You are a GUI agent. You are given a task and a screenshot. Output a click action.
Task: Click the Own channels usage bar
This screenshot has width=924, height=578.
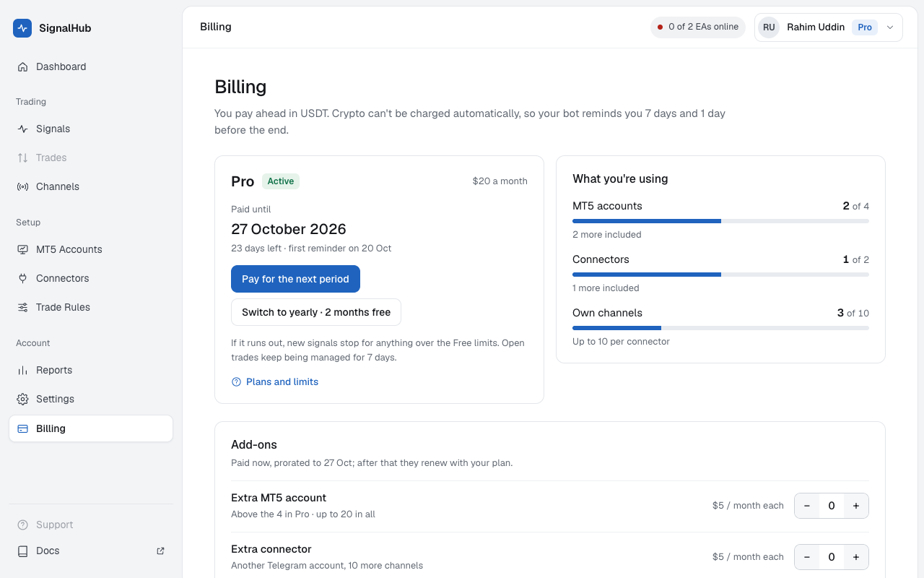point(720,328)
